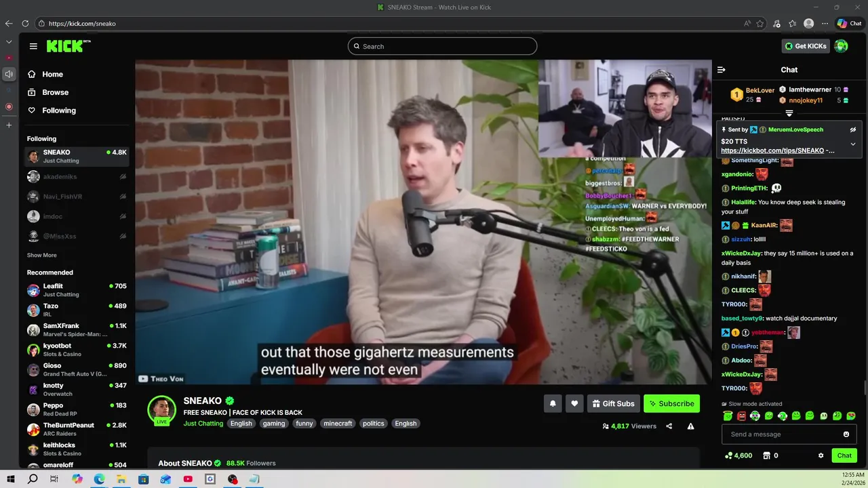Insert the red angry emote

point(741,415)
